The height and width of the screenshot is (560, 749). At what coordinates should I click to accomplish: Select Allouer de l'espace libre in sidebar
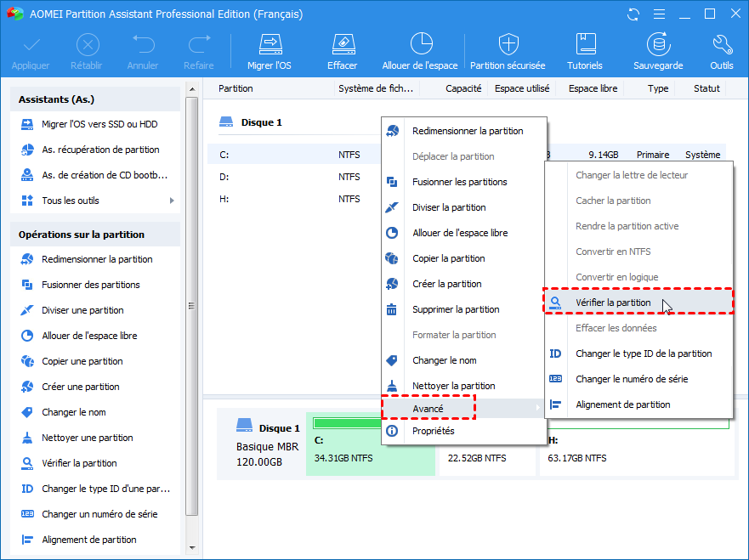(x=91, y=336)
